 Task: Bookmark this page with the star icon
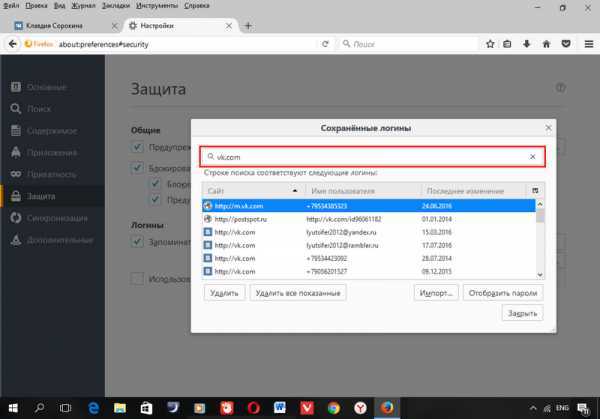(490, 44)
